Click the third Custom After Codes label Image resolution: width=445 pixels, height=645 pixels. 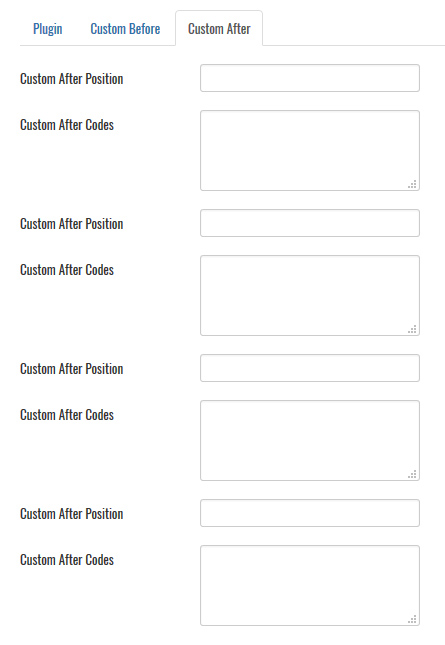click(x=67, y=415)
